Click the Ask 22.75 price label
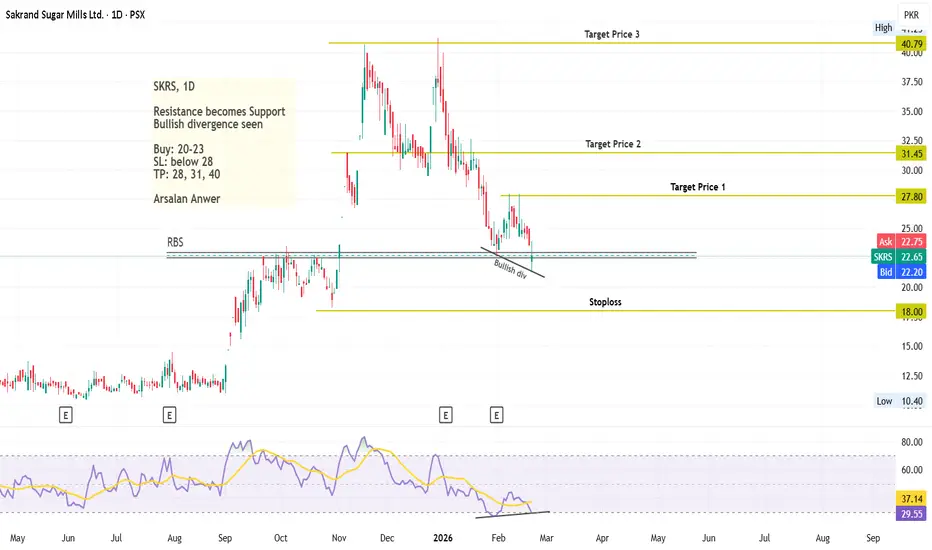This screenshot has width=932, height=550. point(901,241)
